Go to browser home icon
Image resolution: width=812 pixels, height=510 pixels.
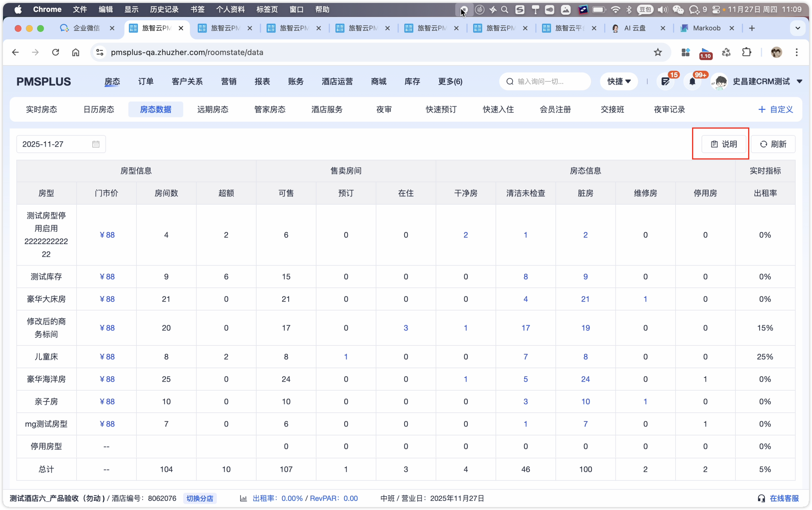click(x=76, y=52)
